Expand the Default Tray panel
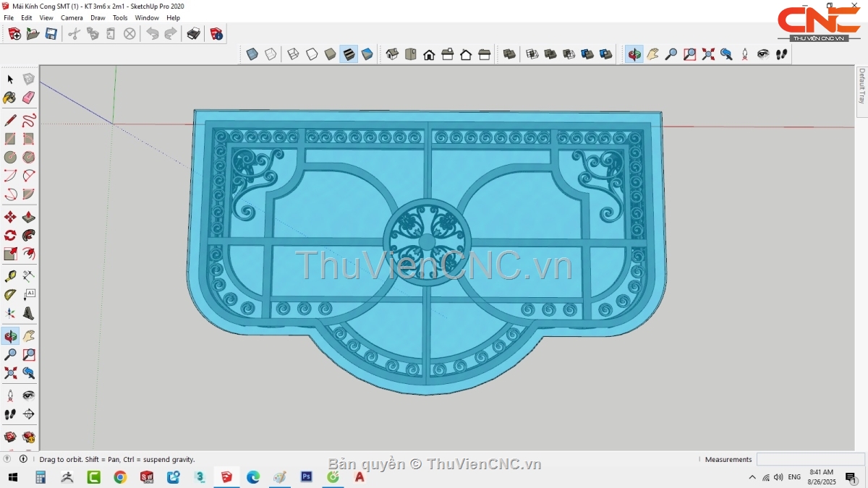 (x=861, y=85)
